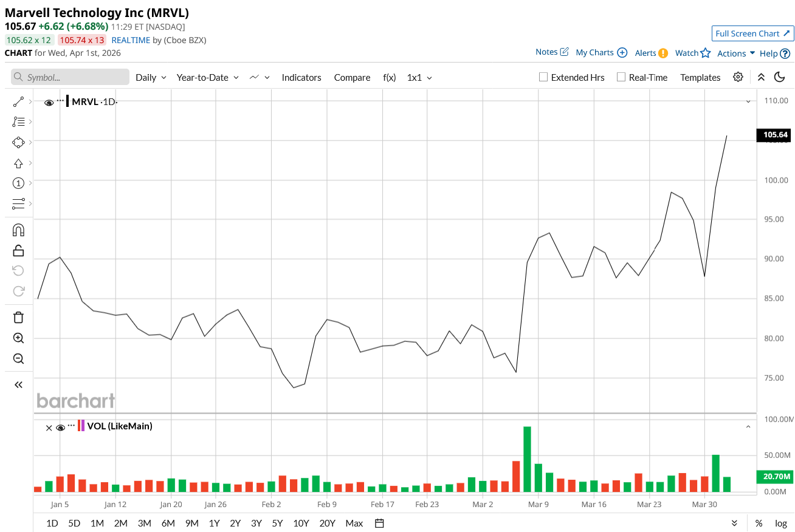Toggle percent scale
The image size is (795, 532).
point(759,523)
